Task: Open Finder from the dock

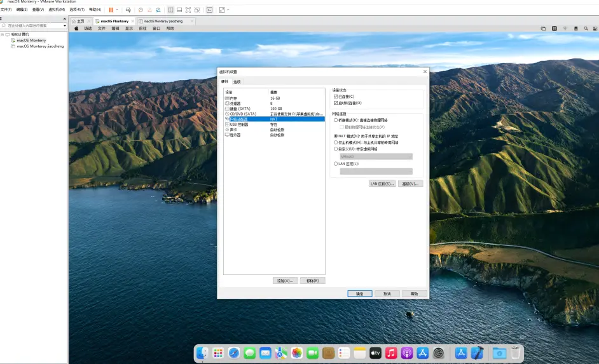Action: click(202, 353)
